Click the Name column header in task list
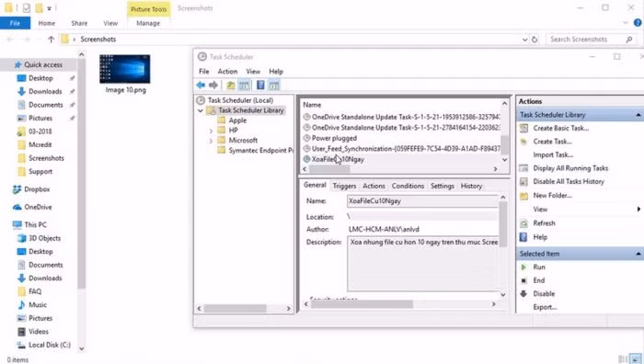Screen dimensions: 644x364 [312, 105]
